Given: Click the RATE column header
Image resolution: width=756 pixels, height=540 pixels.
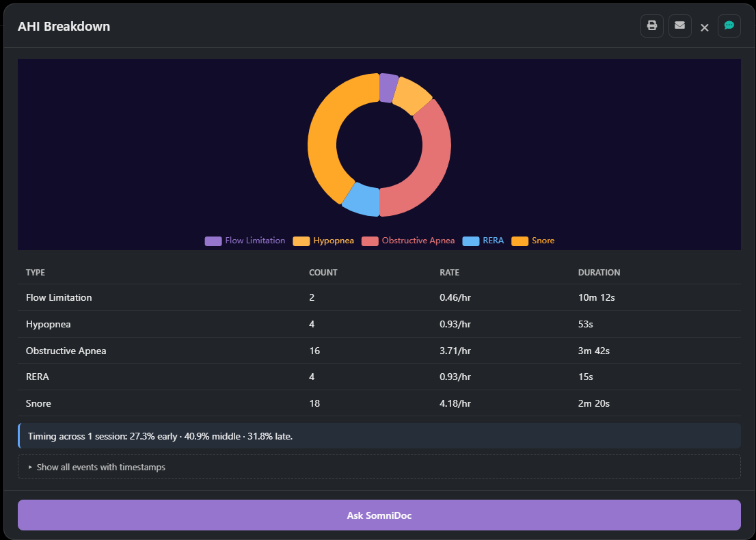Looking at the screenshot, I should pyautogui.click(x=449, y=272).
